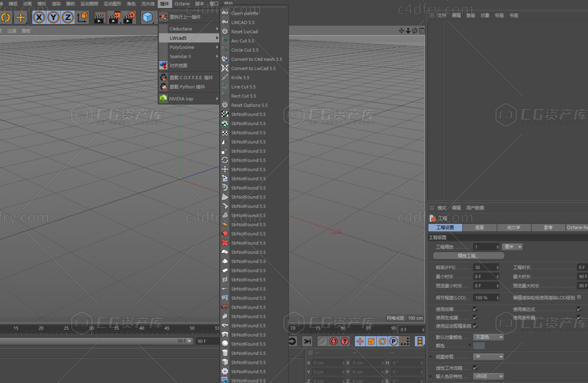Click the keyframe selection question mark icon
588x383 pixels.
[x=345, y=341]
